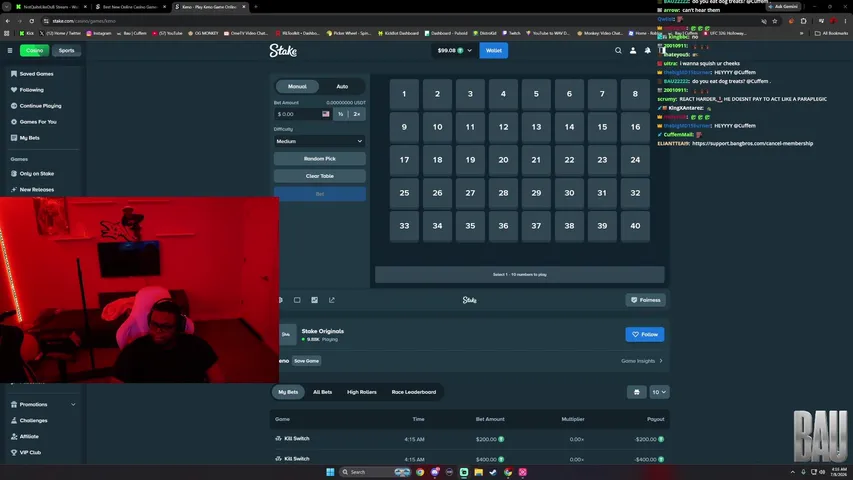Click the Clear Table button

coord(319,176)
